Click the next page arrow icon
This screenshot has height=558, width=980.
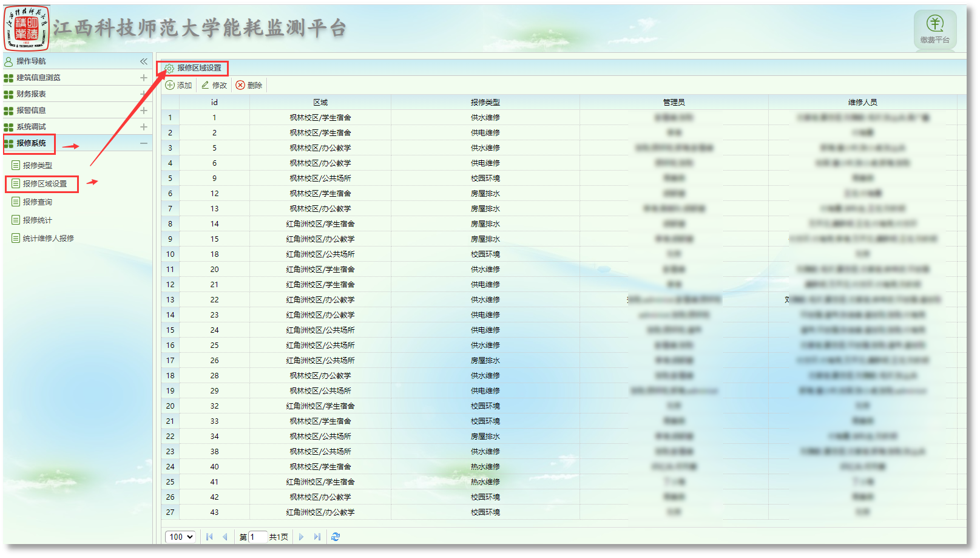tap(302, 537)
